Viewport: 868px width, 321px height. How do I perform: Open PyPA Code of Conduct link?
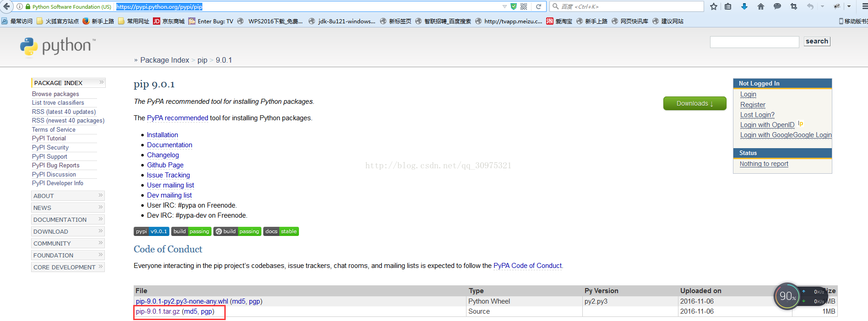pos(528,266)
